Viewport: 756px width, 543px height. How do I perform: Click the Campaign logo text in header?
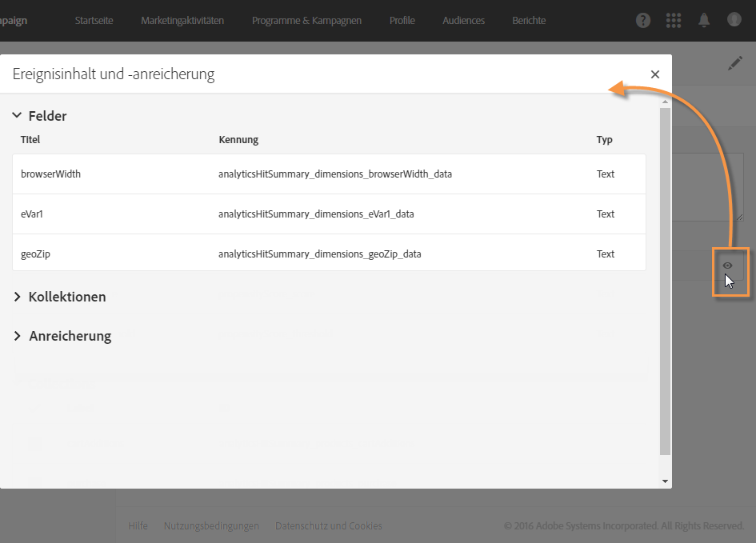tap(14, 21)
